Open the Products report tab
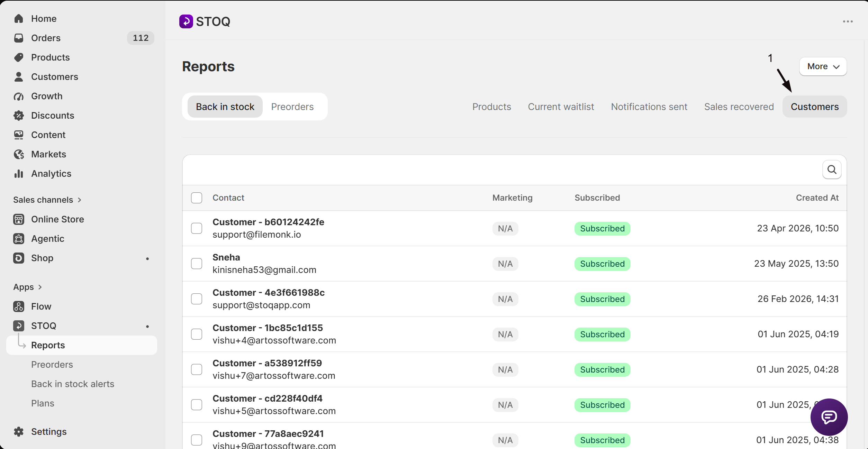Image resolution: width=868 pixels, height=449 pixels. pyautogui.click(x=491, y=107)
